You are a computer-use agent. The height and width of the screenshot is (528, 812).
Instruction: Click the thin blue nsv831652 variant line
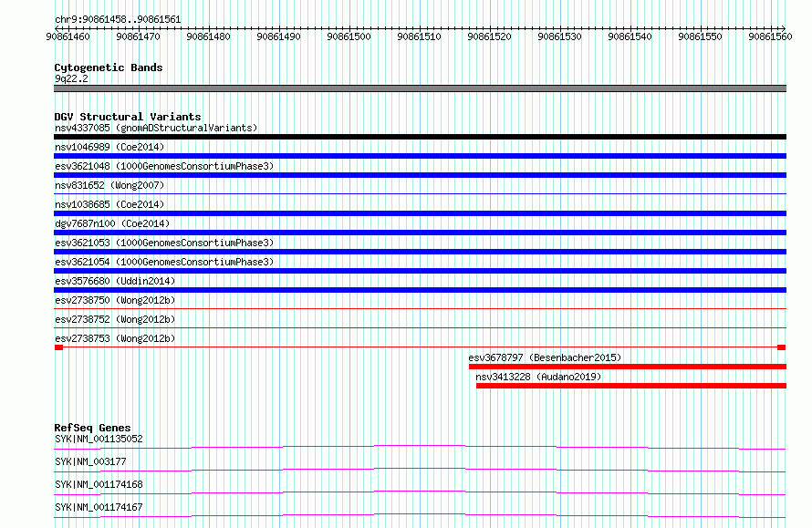click(x=420, y=193)
